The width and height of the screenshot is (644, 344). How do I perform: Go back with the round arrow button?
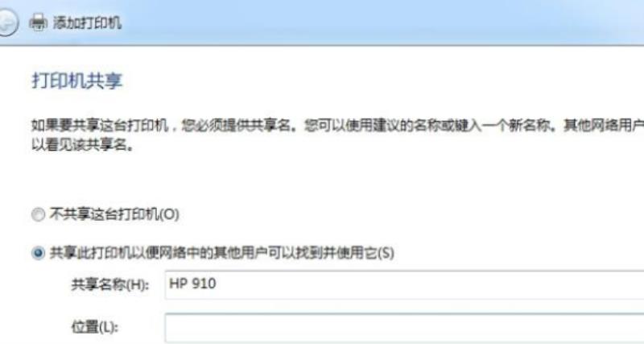click(x=6, y=23)
